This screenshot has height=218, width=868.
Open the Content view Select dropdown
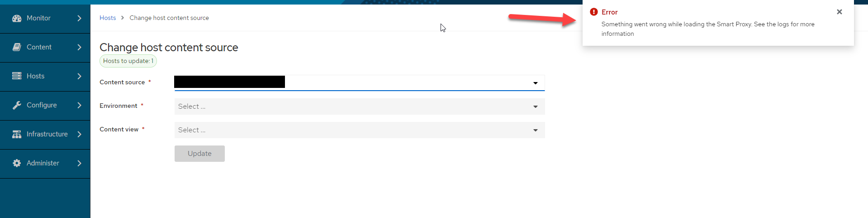[x=360, y=130]
